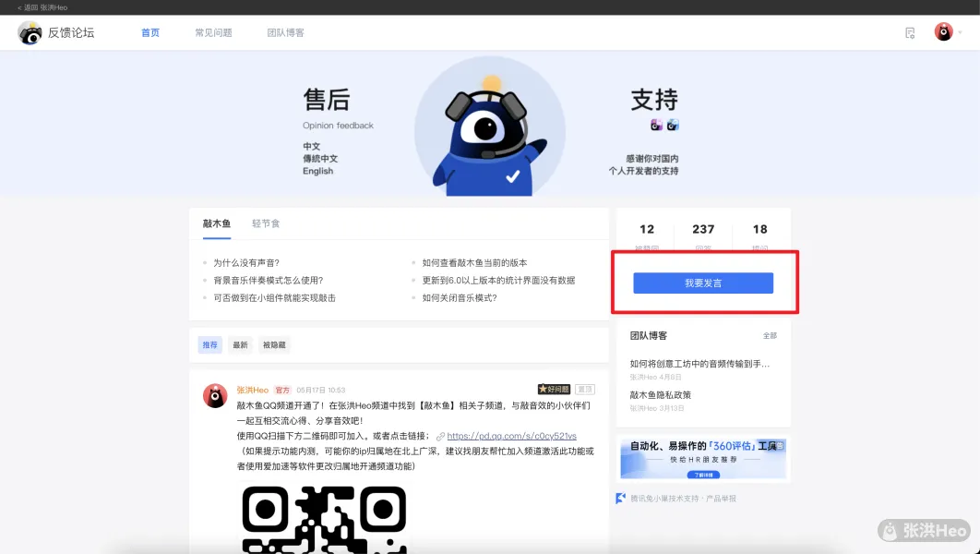This screenshot has width=980, height=554.
Task: Go back via 返回 张洪Heo link
Action: [x=42, y=7]
